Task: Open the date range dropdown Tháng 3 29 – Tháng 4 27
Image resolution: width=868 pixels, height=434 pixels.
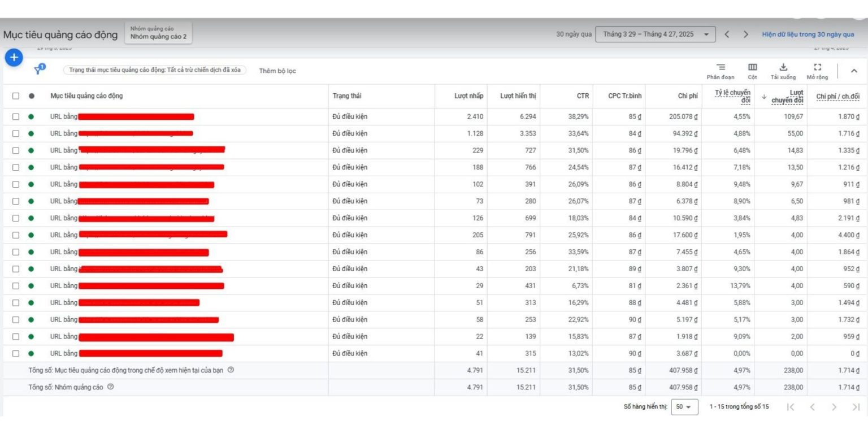Action: coord(655,34)
